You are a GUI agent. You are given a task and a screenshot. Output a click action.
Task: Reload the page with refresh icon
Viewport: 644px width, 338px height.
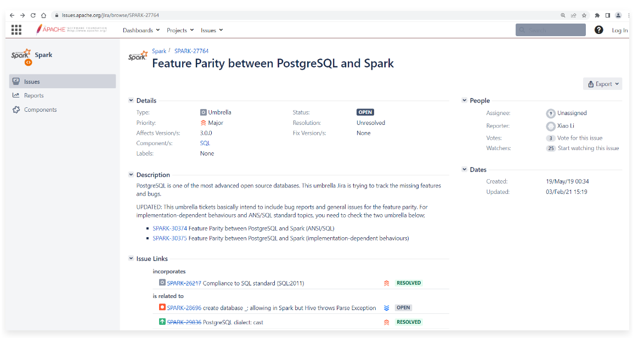(33, 15)
